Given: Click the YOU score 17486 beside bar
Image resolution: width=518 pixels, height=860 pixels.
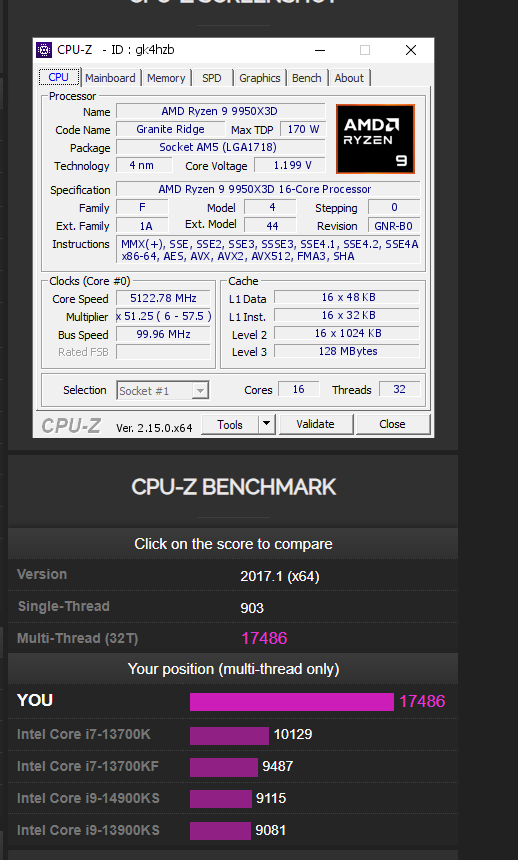Looking at the screenshot, I should click(422, 701).
